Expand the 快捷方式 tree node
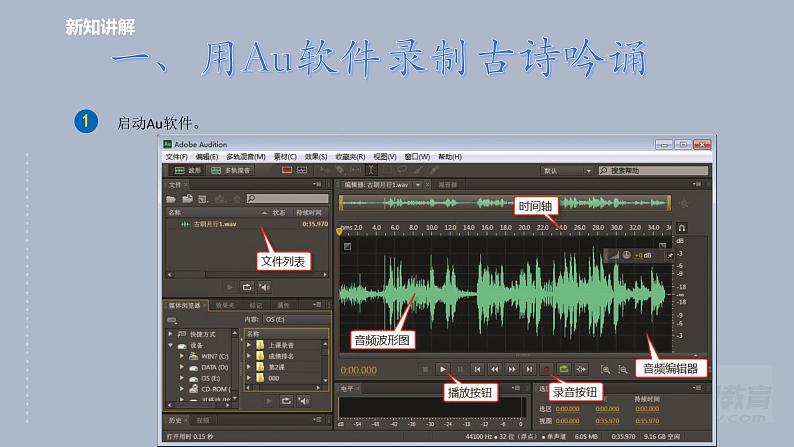 [171, 334]
